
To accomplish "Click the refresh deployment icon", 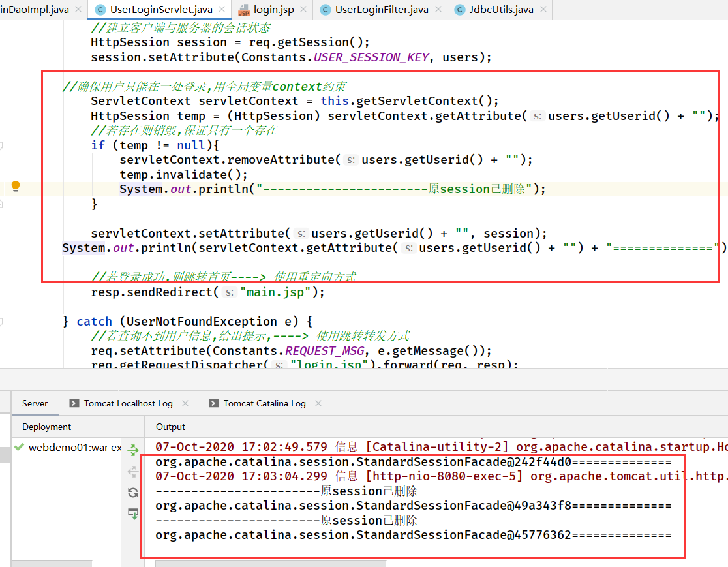I will point(133,492).
